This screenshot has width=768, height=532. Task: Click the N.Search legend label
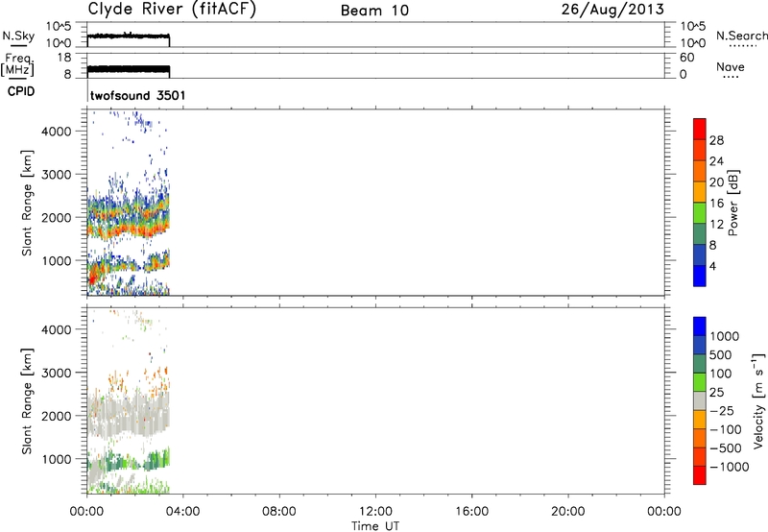pyautogui.click(x=741, y=36)
